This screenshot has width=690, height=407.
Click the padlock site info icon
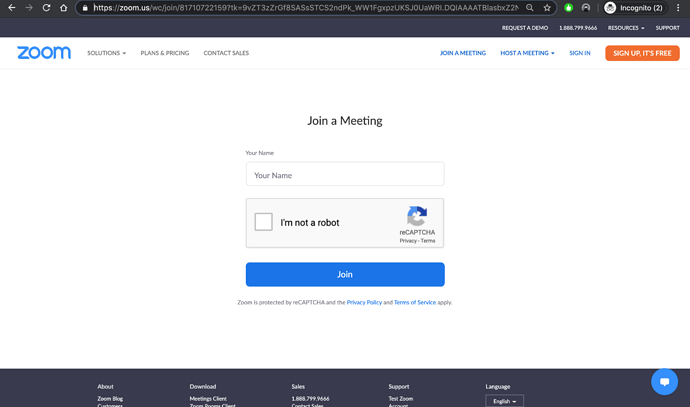tap(85, 8)
